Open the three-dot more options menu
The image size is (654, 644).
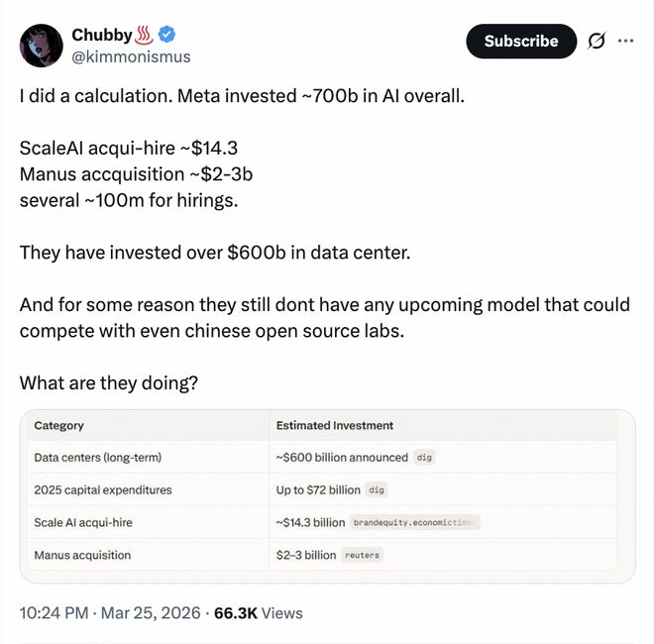click(x=625, y=41)
